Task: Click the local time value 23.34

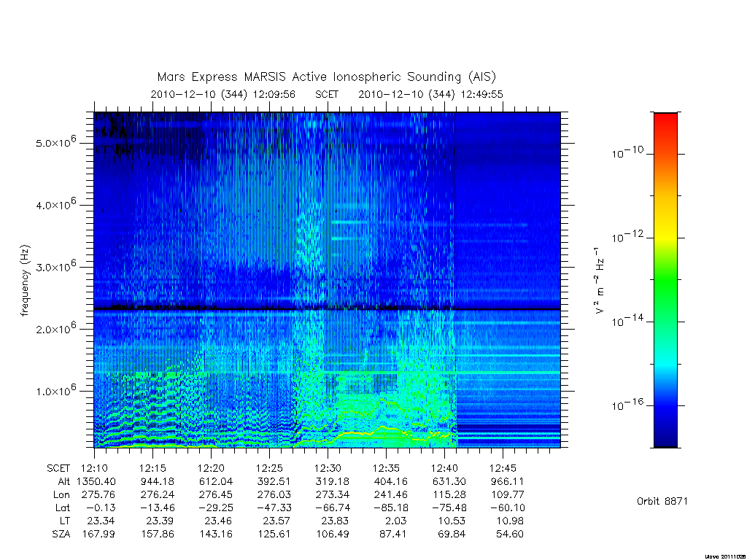Action: [x=101, y=521]
